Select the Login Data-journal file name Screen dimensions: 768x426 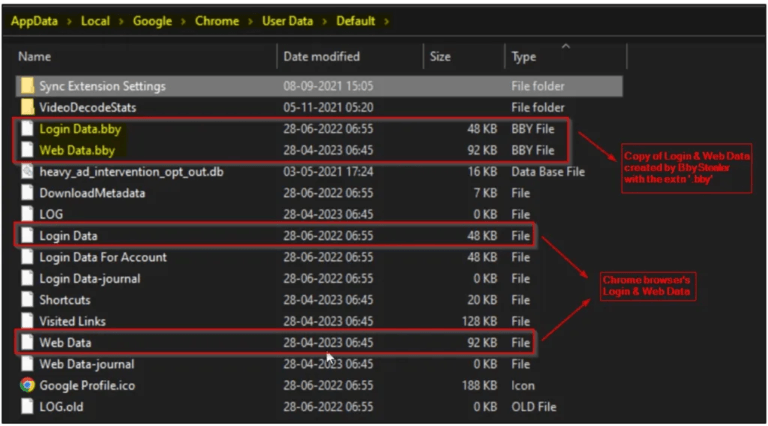pyautogui.click(x=90, y=279)
